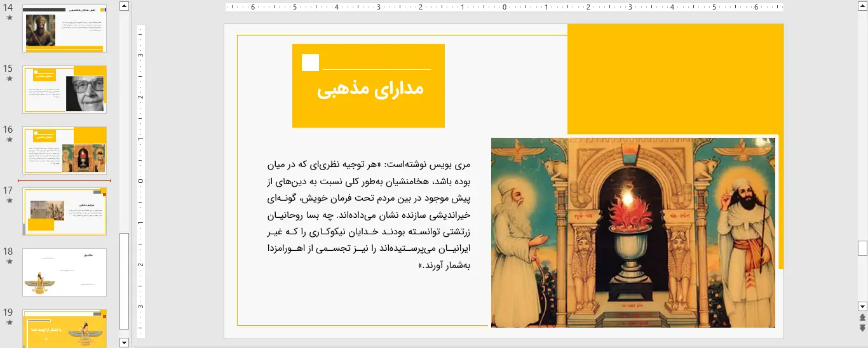Click the animation star icon beside slide 17
The image size is (868, 348).
click(9, 201)
